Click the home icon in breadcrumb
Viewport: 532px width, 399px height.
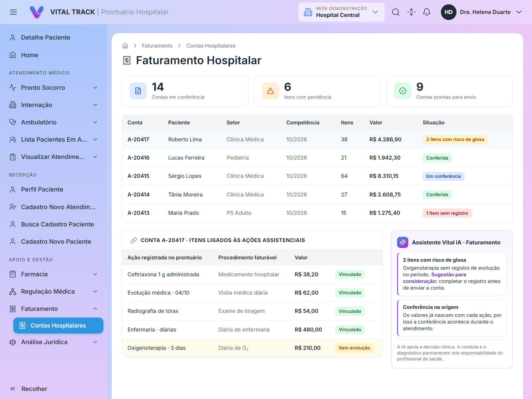pos(125,46)
